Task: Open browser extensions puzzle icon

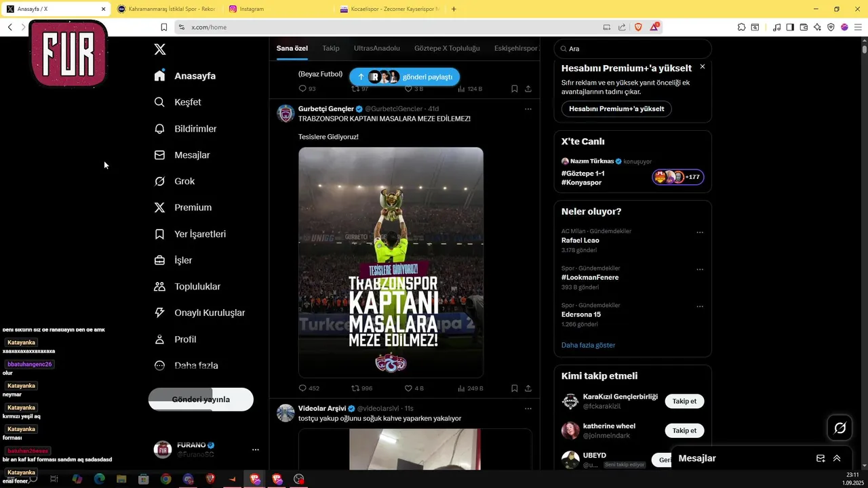Action: point(741,27)
